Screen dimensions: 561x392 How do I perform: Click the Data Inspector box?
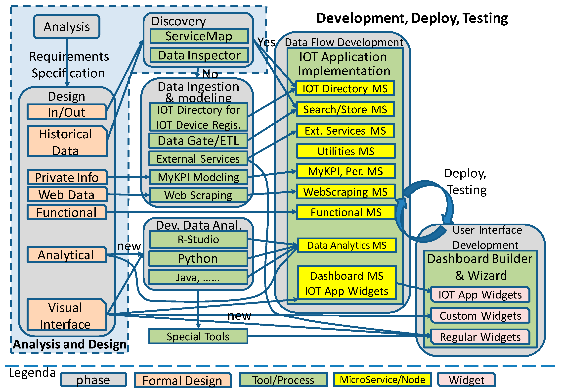pyautogui.click(x=199, y=55)
